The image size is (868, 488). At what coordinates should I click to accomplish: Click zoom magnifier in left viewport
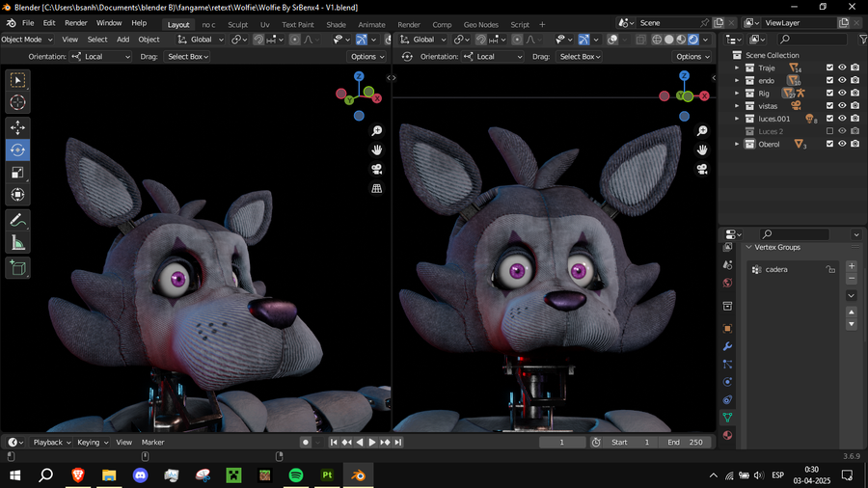click(377, 131)
